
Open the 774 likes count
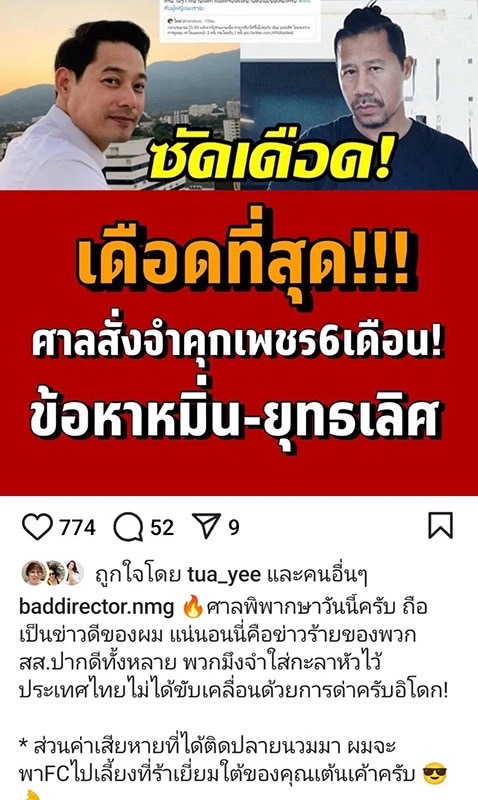(x=78, y=527)
